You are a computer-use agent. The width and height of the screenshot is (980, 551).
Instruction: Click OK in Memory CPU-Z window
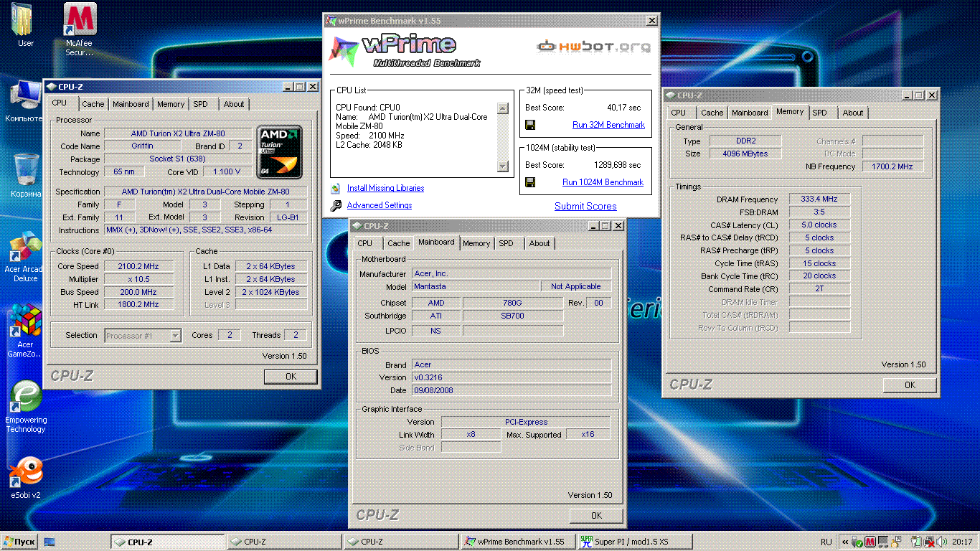[910, 385]
